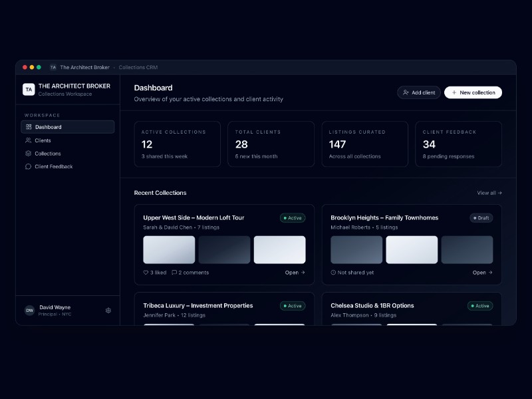Click the comments bubble icon showing 2 comments
This screenshot has width=532, height=399.
174,273
